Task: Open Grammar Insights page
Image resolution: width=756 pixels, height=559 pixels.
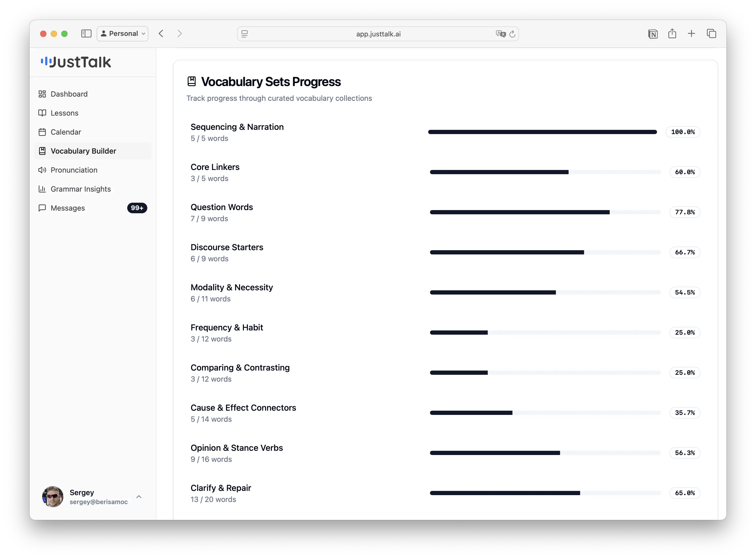Action: pos(92,189)
